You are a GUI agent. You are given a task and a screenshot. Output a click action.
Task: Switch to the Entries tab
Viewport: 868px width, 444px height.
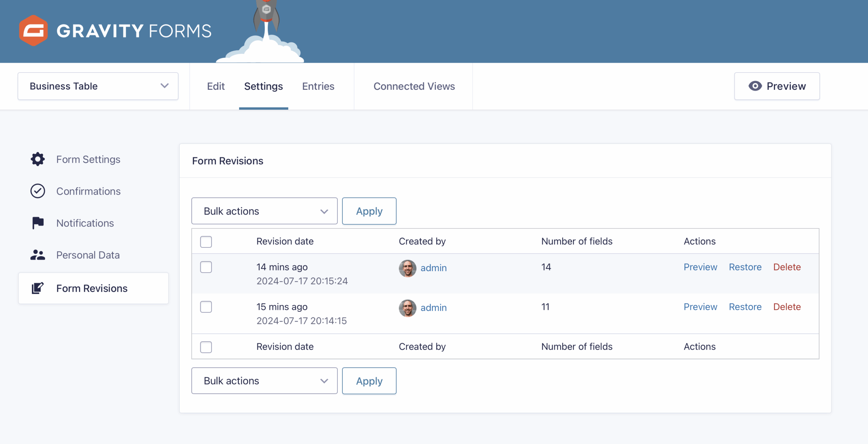click(318, 86)
